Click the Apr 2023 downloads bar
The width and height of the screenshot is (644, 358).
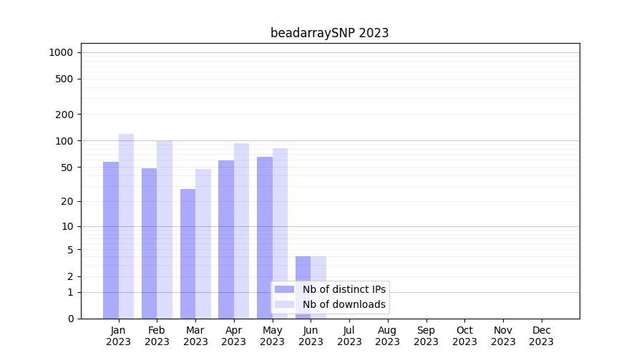tap(241, 231)
